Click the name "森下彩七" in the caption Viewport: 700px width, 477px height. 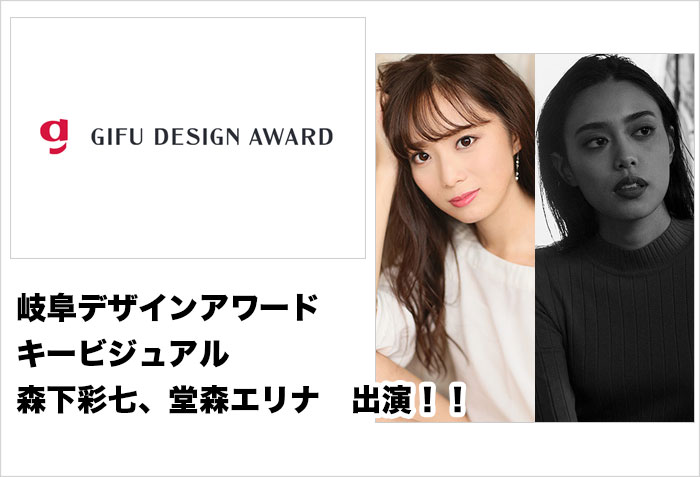click(x=77, y=399)
